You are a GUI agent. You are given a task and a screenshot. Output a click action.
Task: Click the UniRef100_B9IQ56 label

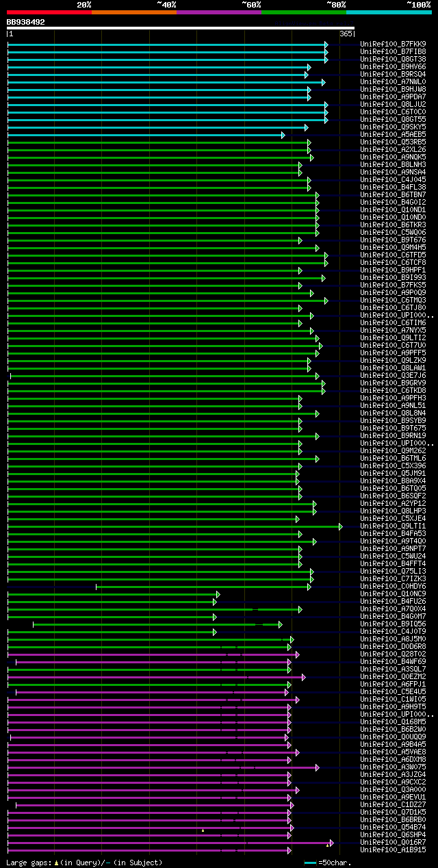(393, 624)
